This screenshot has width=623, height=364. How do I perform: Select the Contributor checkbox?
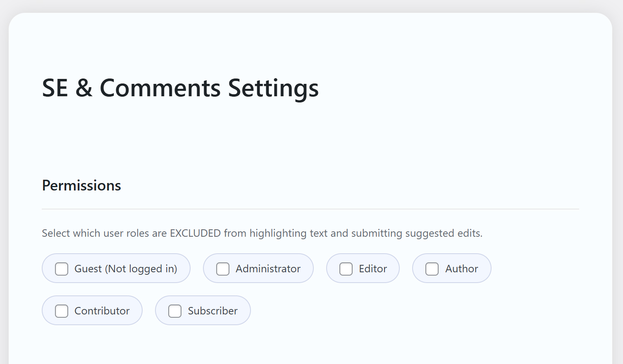pos(62,311)
